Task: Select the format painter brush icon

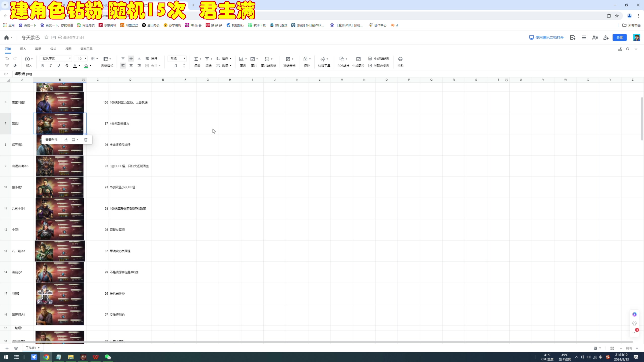Action: [7, 66]
